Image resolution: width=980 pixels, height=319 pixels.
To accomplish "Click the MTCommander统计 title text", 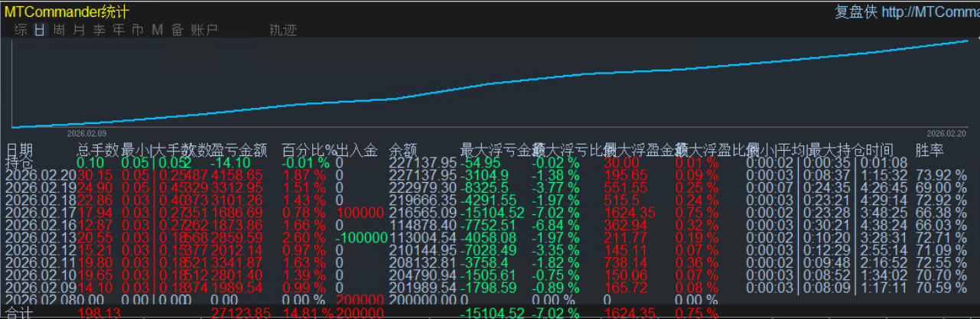I will pos(67,11).
